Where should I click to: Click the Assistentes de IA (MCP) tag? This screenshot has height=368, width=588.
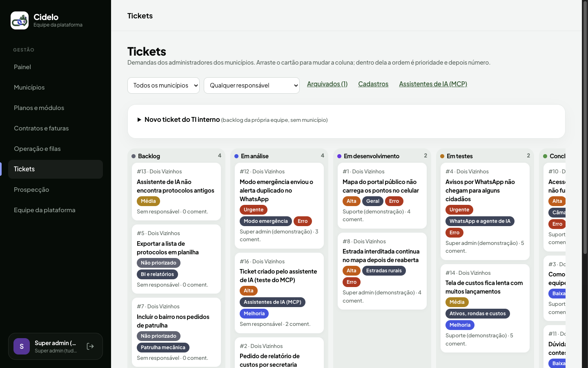272,302
